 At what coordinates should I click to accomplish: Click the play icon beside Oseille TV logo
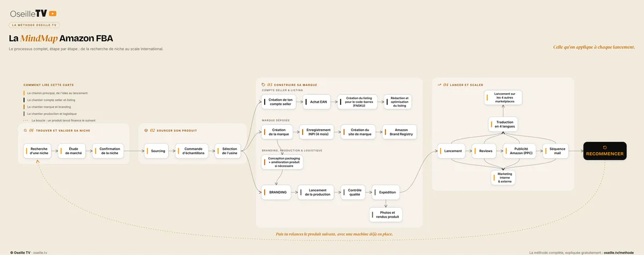pyautogui.click(x=53, y=13)
